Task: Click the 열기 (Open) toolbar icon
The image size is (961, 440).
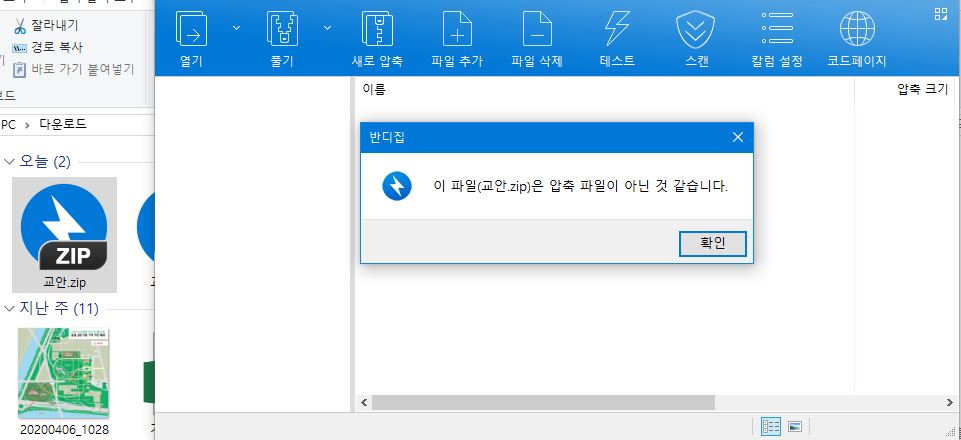Action: pyautogui.click(x=191, y=29)
